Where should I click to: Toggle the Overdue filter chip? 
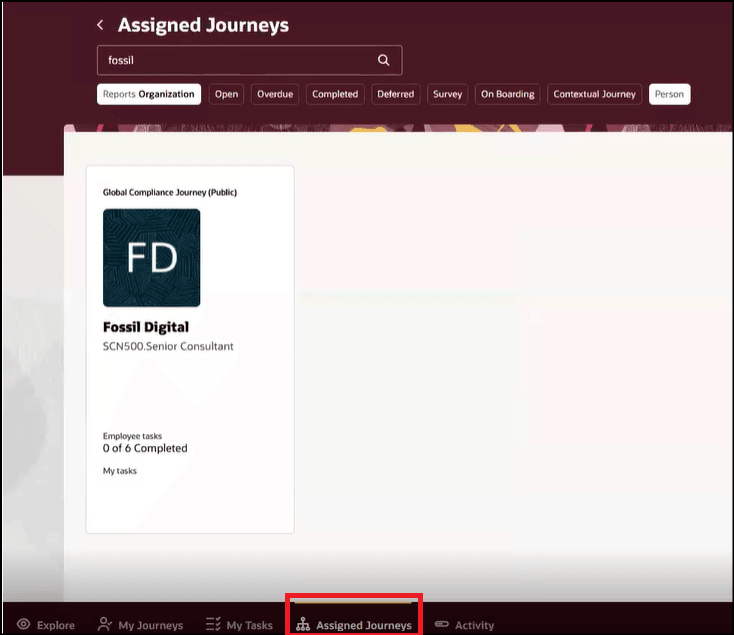pyautogui.click(x=275, y=94)
